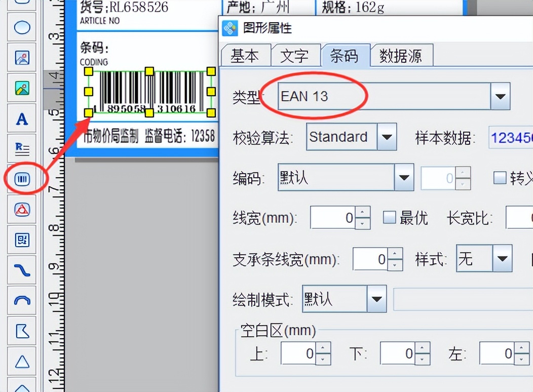Screen dimensions: 533x392
Task: Enable the 最优 checkbox
Action: [390, 217]
